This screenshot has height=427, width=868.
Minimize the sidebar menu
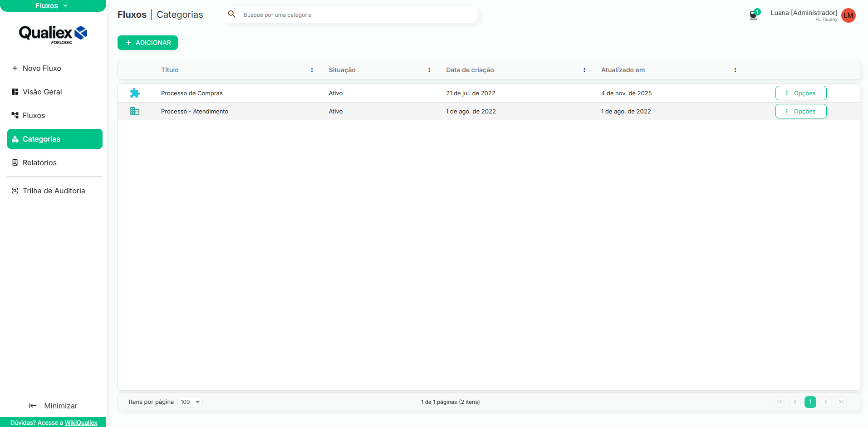[53, 406]
